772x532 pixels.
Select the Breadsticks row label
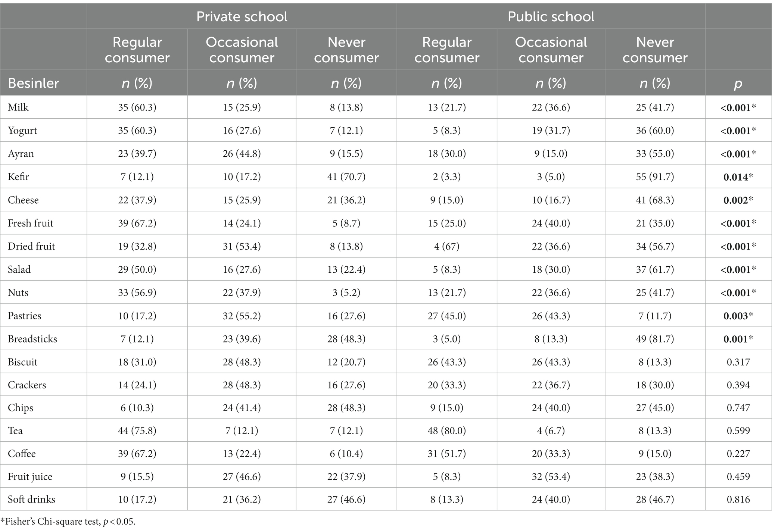coord(32,339)
